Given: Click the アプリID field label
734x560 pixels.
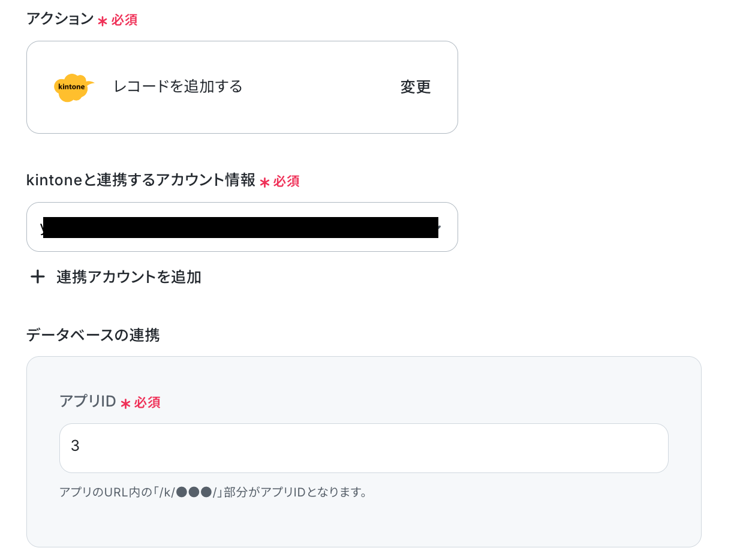Looking at the screenshot, I should pyautogui.click(x=88, y=401).
